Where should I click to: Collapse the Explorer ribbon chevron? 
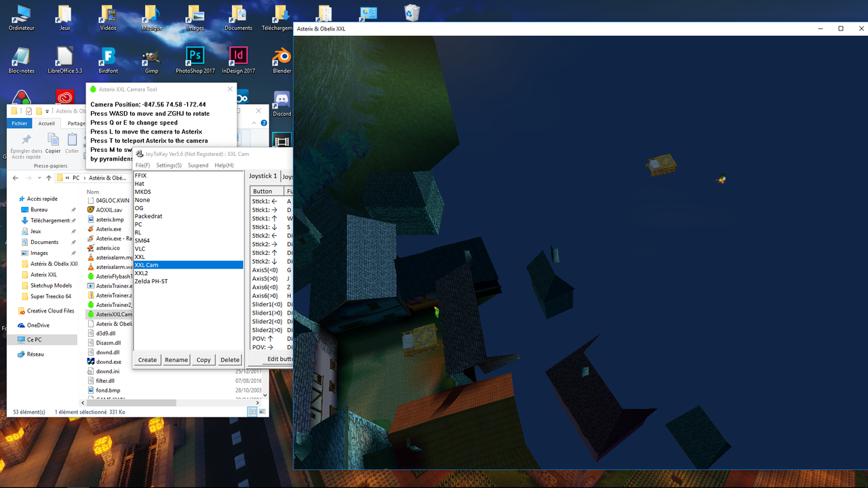[x=254, y=123]
